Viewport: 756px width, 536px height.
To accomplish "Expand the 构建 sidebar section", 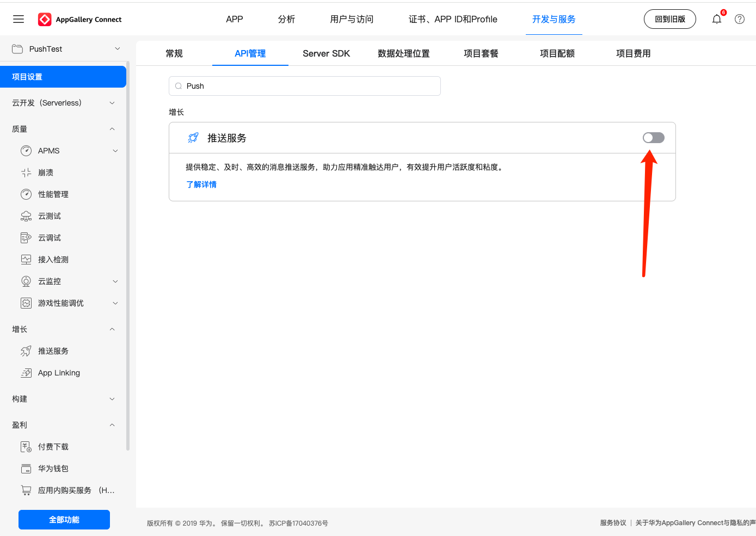I will 112,399.
